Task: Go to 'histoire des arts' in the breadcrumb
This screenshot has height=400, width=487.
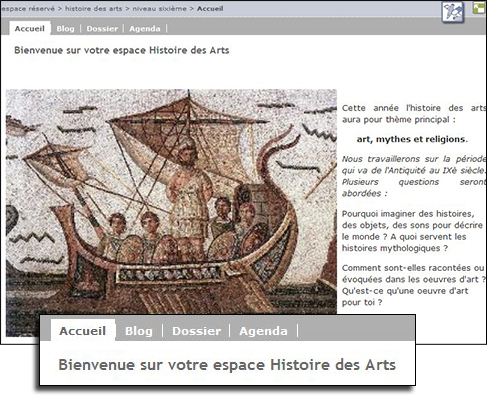Action: click(x=94, y=9)
